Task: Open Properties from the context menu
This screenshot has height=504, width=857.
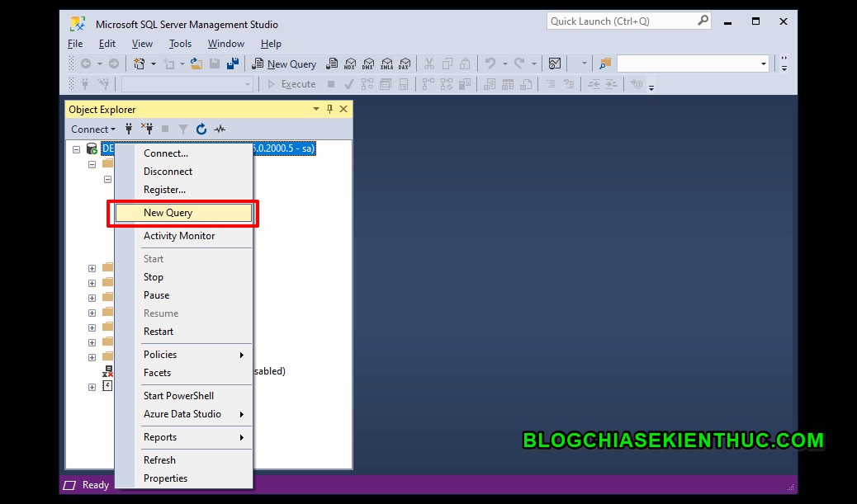Action: click(x=183, y=478)
